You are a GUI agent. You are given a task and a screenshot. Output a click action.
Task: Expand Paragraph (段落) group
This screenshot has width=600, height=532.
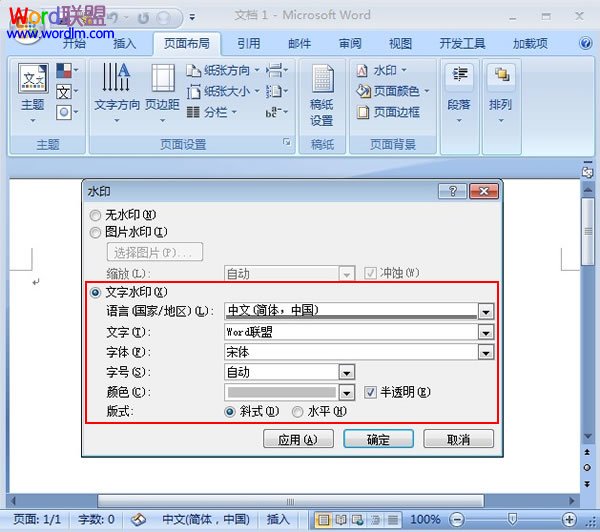(x=459, y=93)
